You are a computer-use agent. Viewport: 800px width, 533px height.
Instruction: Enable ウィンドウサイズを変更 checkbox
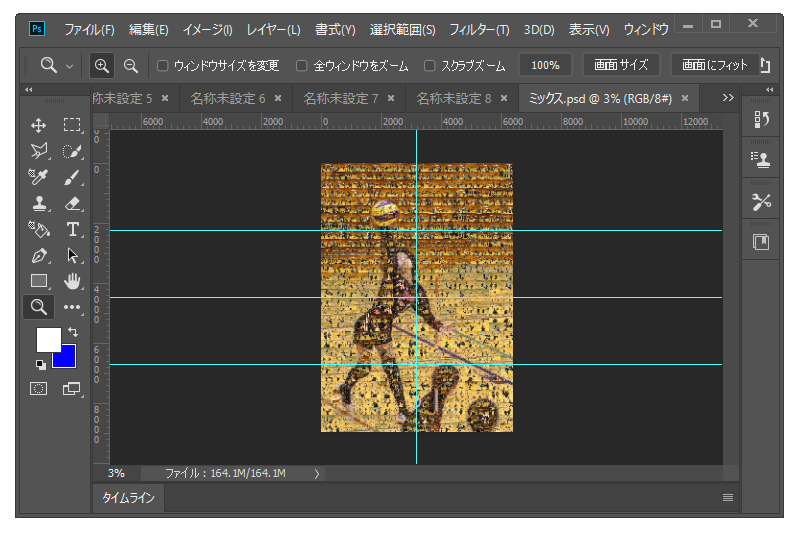[162, 66]
